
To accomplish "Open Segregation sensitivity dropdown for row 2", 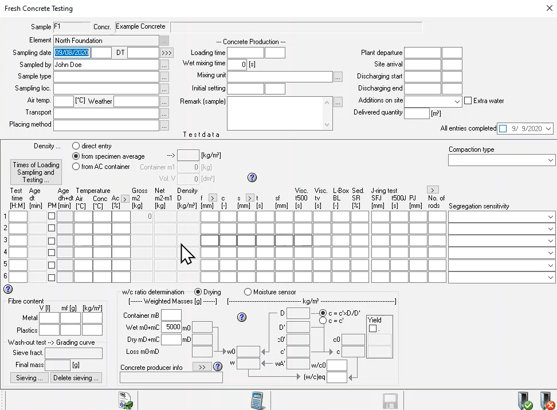I will (x=550, y=228).
